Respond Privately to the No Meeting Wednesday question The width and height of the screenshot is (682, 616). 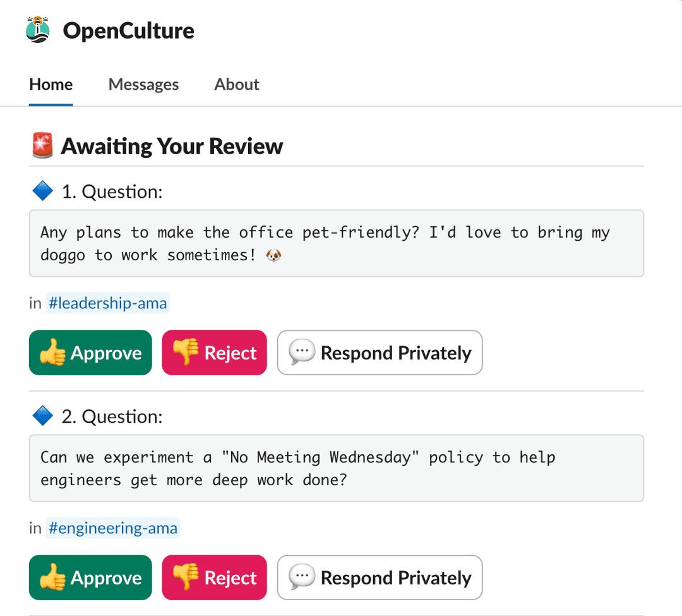point(380,577)
